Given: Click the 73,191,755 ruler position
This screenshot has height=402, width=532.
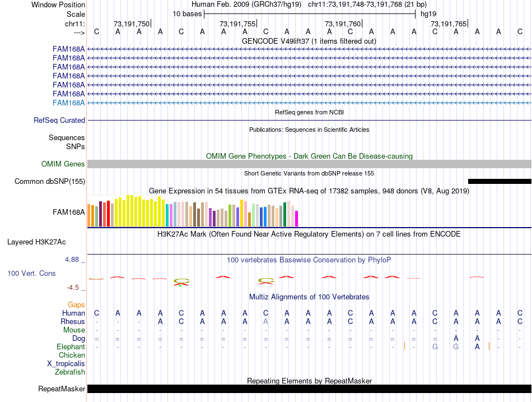Looking at the screenshot, I should pos(237,24).
